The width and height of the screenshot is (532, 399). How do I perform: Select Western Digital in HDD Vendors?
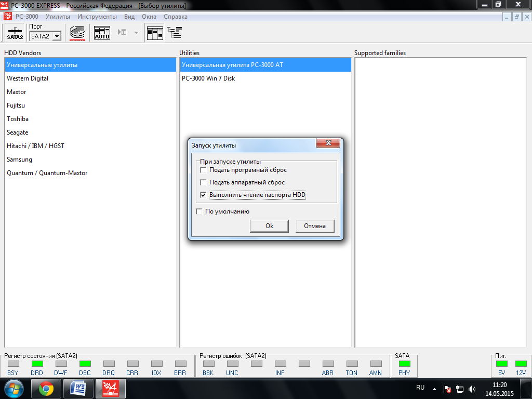pyautogui.click(x=90, y=78)
